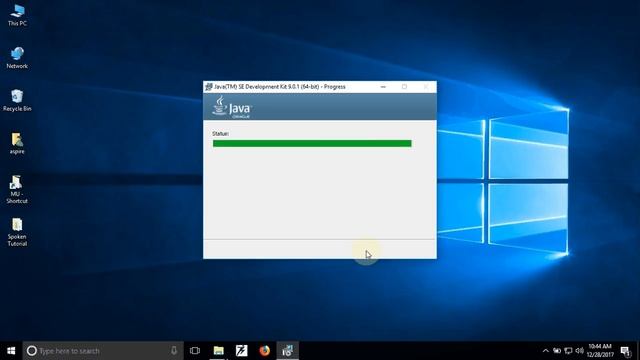Open the Recycle Bin icon
The image size is (640, 360).
(17, 100)
